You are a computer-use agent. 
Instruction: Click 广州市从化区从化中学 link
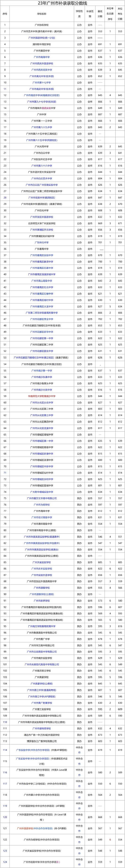(42, 403)
